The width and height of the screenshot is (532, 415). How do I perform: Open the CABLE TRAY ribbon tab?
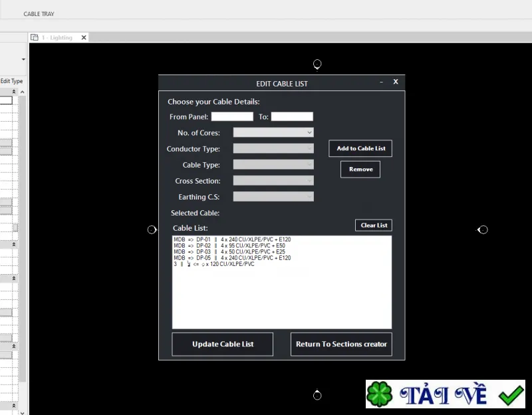(x=39, y=14)
